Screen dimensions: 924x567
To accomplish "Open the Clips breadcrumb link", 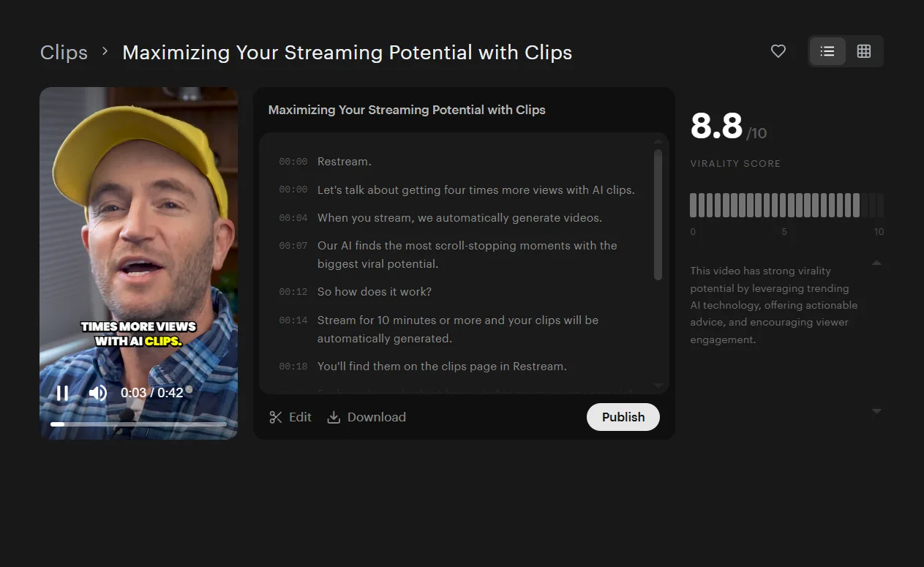I will click(x=64, y=53).
